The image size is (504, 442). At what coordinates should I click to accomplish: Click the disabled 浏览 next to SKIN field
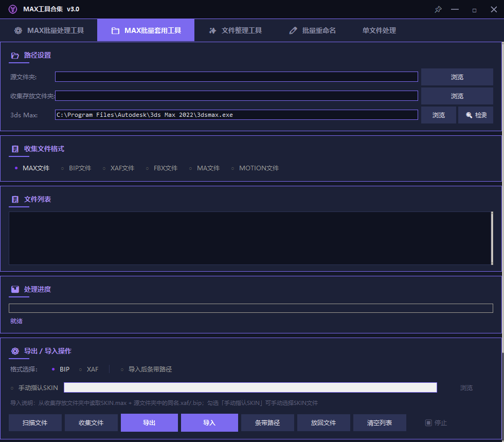point(466,388)
